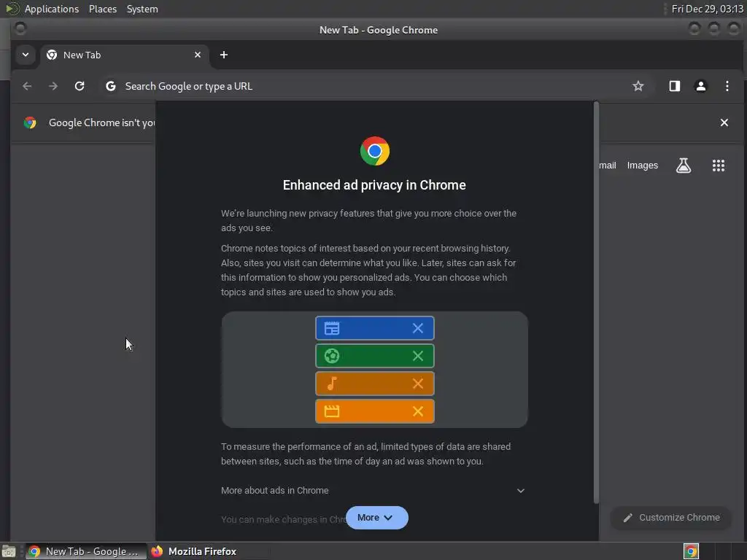Image resolution: width=747 pixels, height=560 pixels.
Task: Remove the green soccer topic chip
Action: tap(418, 356)
